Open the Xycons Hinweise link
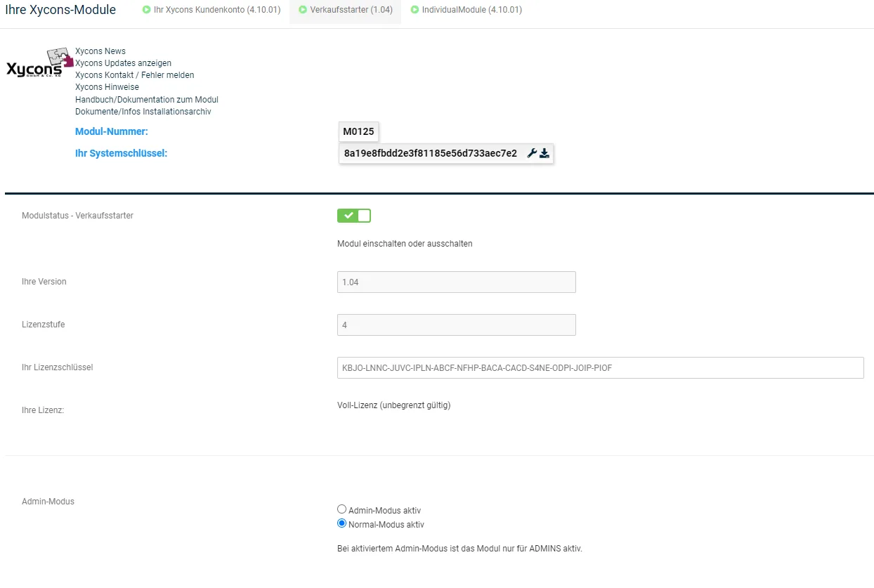 (107, 87)
